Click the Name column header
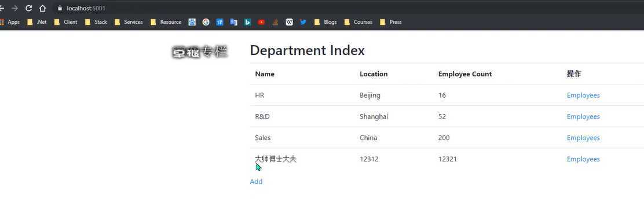Screen dimensions: 644x217 265,74
